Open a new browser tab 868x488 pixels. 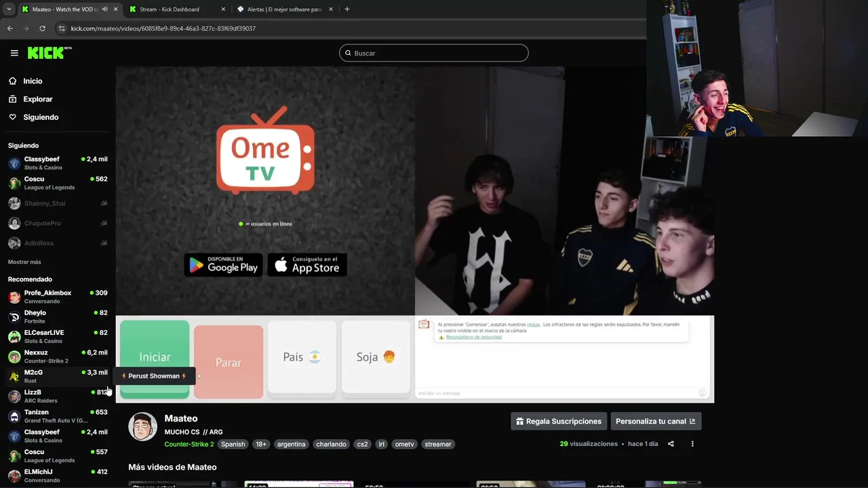coord(347,9)
